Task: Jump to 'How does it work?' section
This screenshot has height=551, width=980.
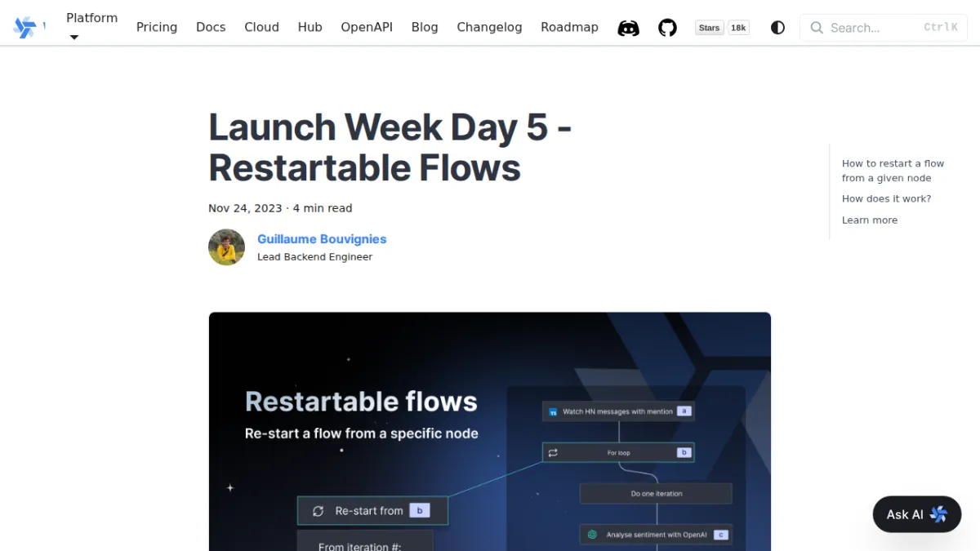Action: tap(886, 198)
